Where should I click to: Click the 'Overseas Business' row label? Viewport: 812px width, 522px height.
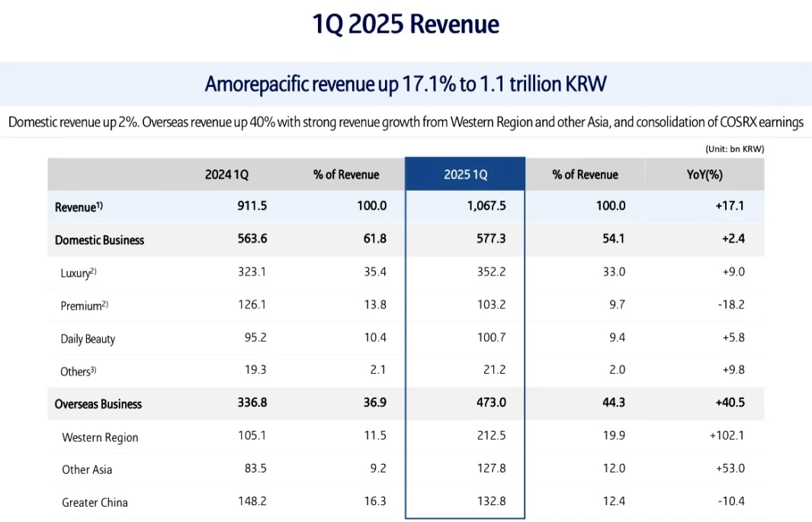coord(98,404)
